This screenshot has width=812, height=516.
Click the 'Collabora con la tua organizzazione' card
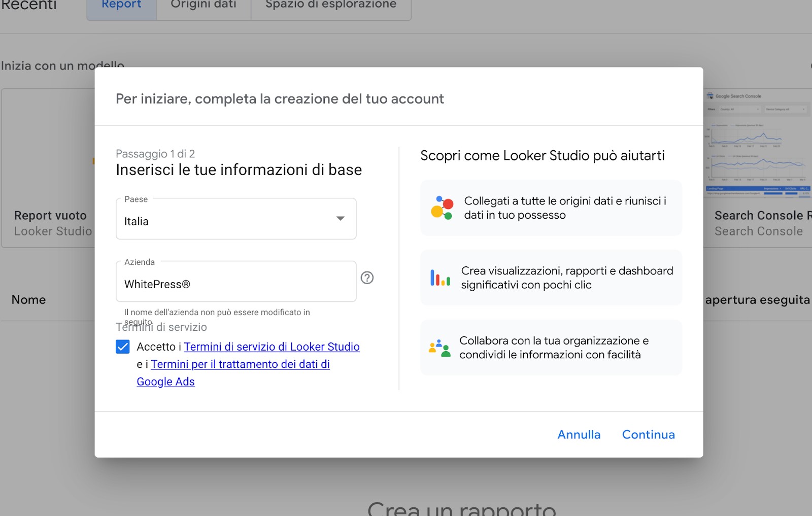(551, 348)
